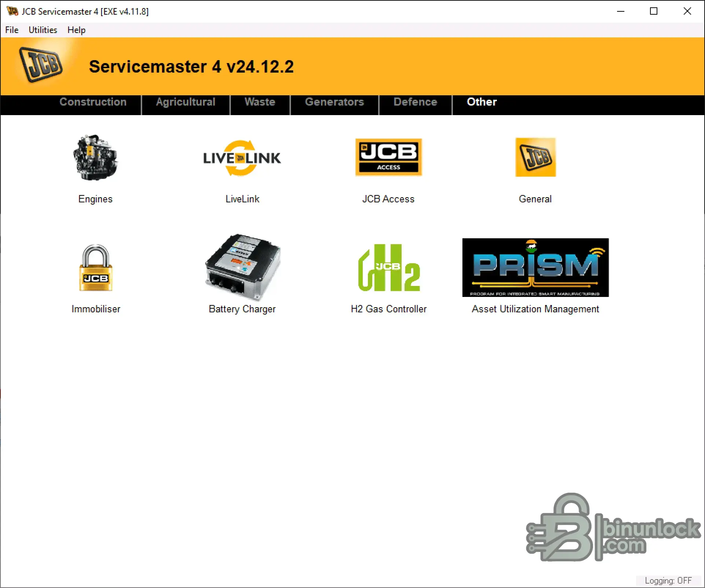Open the Generators tab
This screenshot has height=588, width=705.
coord(335,102)
